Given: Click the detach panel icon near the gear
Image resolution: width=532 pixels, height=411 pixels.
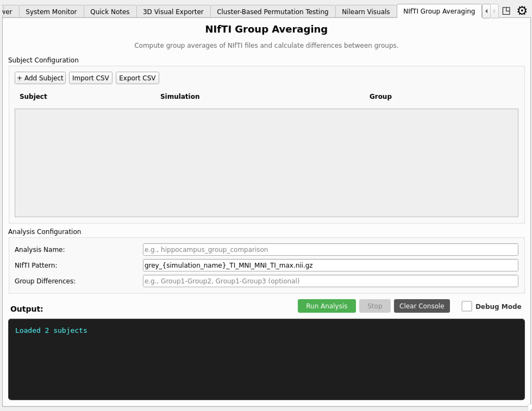Looking at the screenshot, I should pos(506,11).
